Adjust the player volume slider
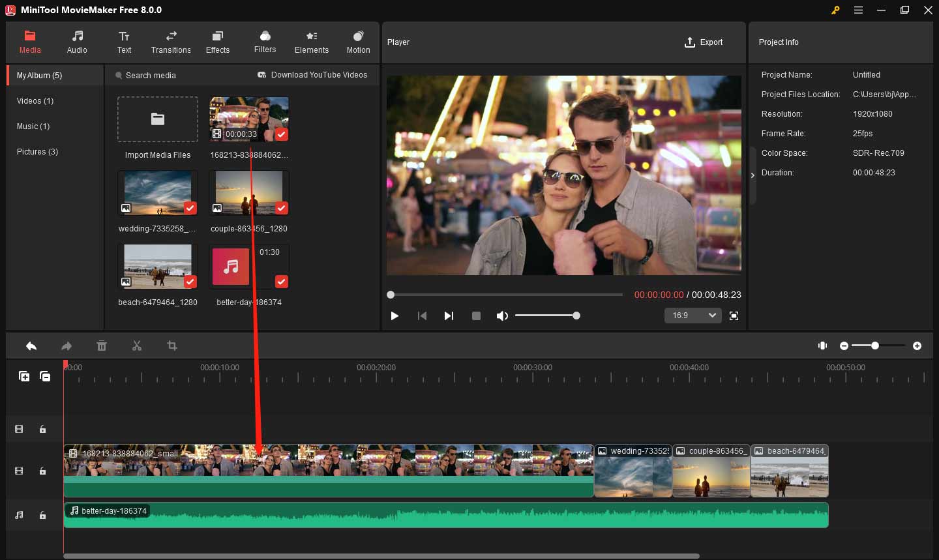The image size is (939, 560). [x=546, y=316]
